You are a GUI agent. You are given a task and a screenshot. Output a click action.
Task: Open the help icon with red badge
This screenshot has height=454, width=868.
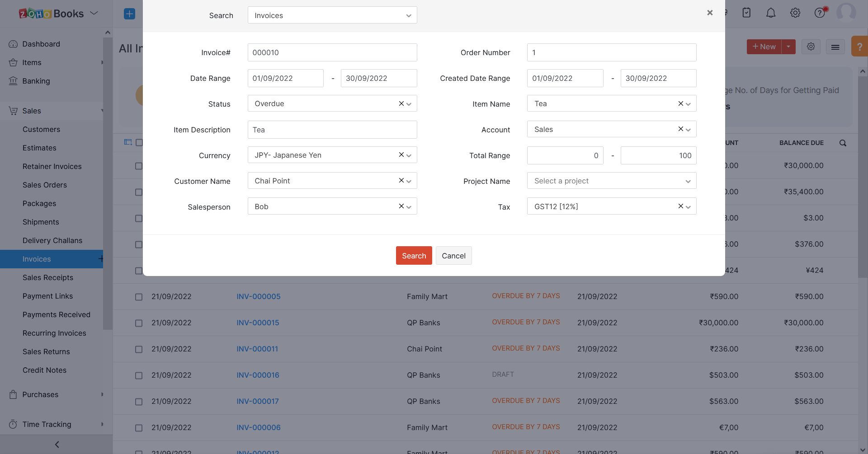(x=820, y=13)
